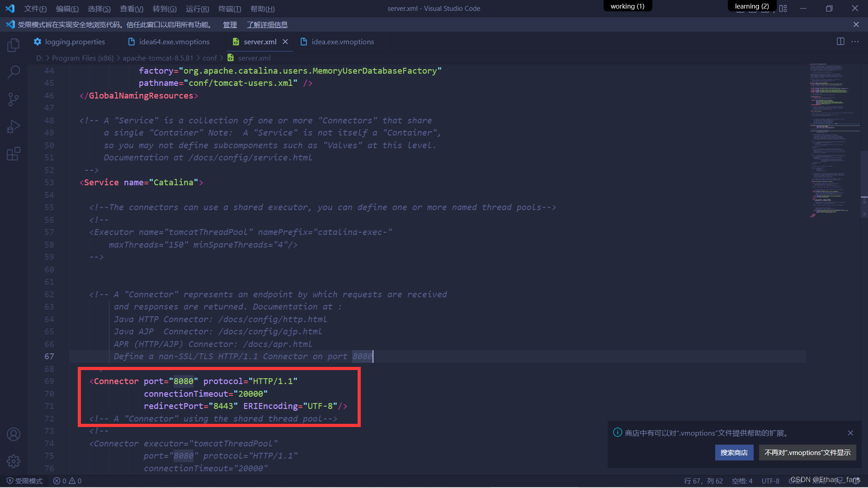The height and width of the screenshot is (488, 868).
Task: Open the 文件(F) menu
Action: coord(35,9)
